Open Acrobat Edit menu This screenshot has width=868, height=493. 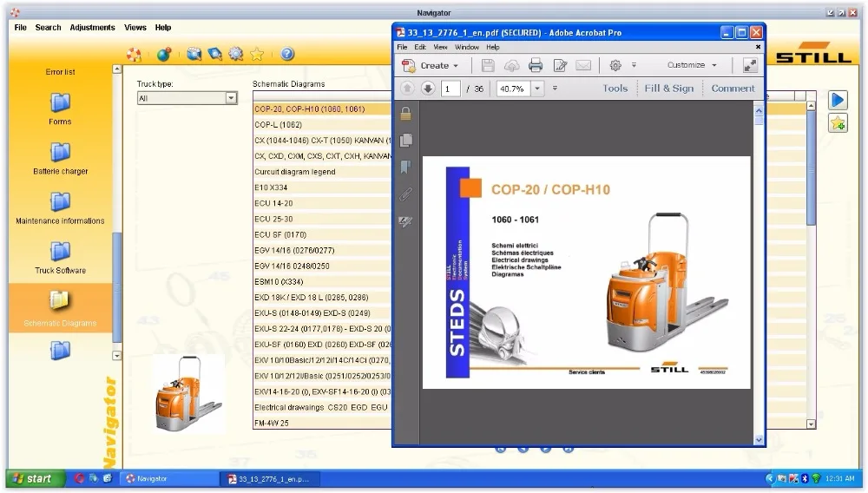point(420,48)
